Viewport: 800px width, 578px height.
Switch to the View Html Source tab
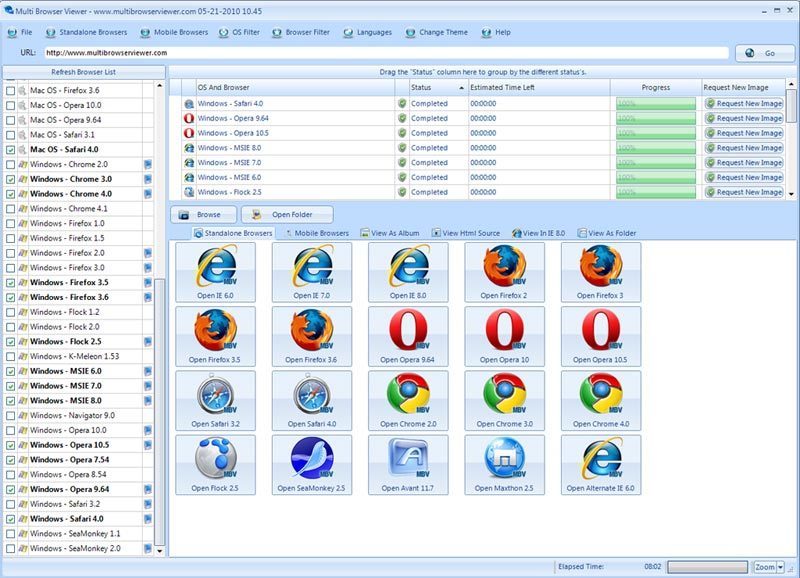click(466, 233)
